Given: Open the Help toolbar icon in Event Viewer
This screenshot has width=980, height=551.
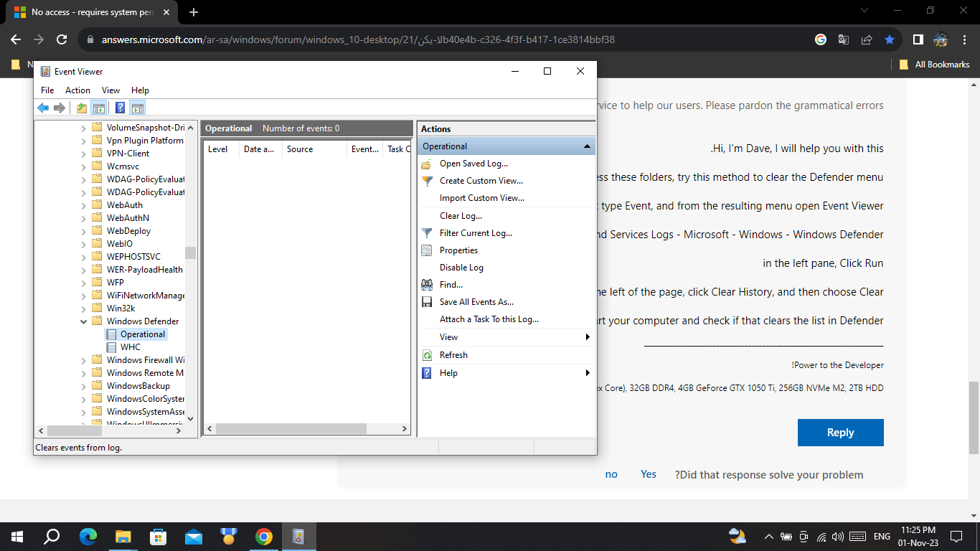Looking at the screenshot, I should (121, 108).
